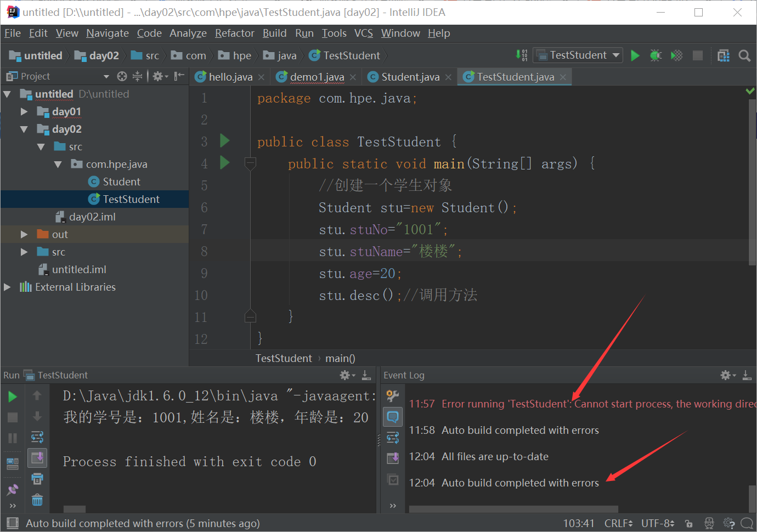Click the 11:57 error log entry
Screen dimensions: 757x532
pos(583,404)
